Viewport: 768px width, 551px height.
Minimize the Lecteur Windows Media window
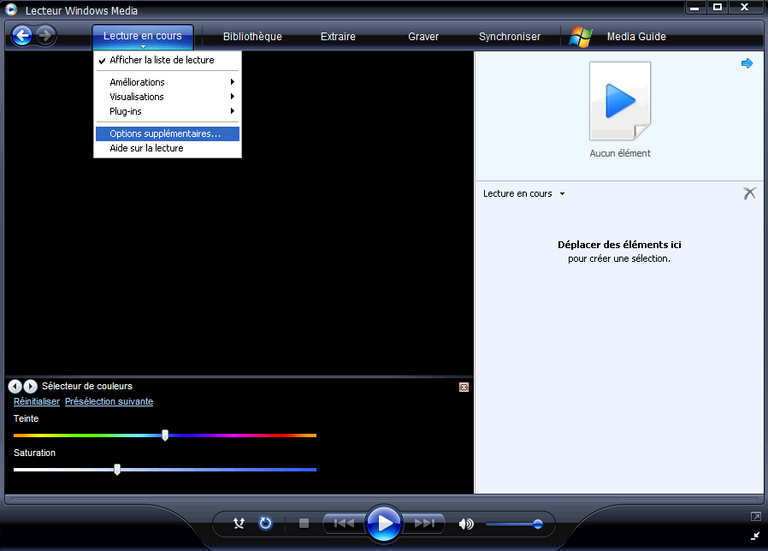(x=695, y=7)
